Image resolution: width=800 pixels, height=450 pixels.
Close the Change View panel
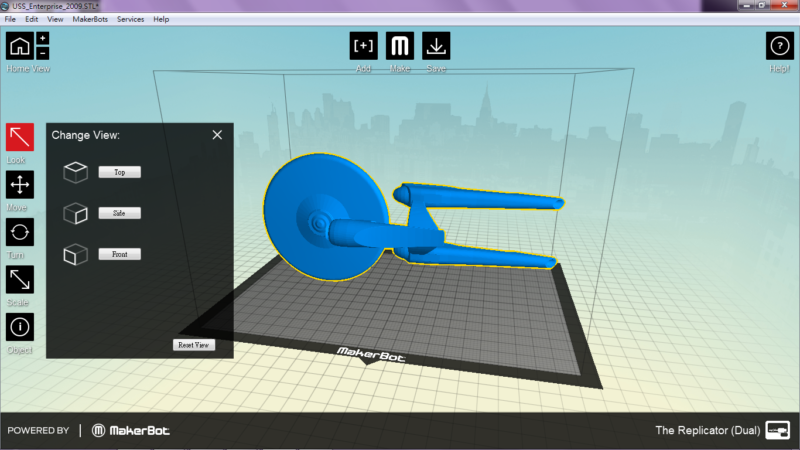217,135
